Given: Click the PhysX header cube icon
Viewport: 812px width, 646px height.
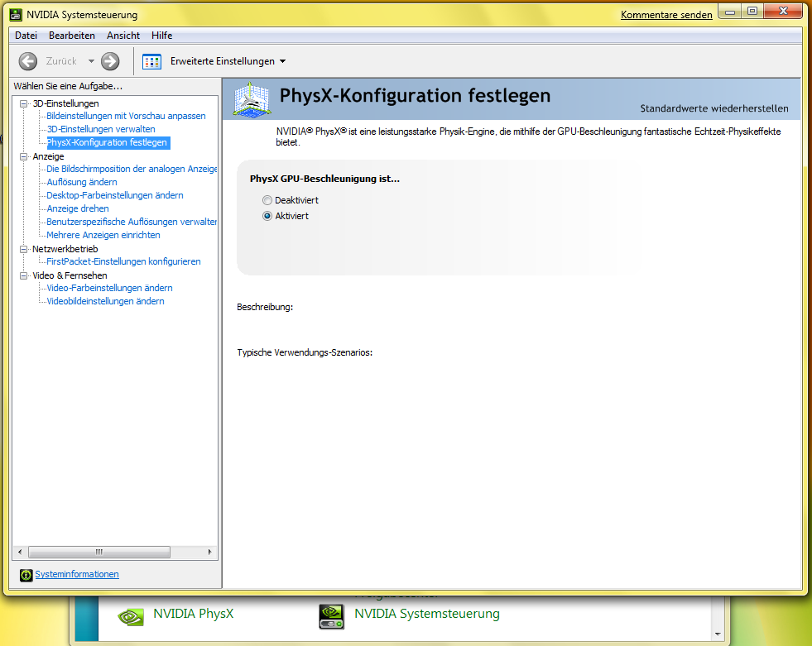Looking at the screenshot, I should pyautogui.click(x=251, y=99).
